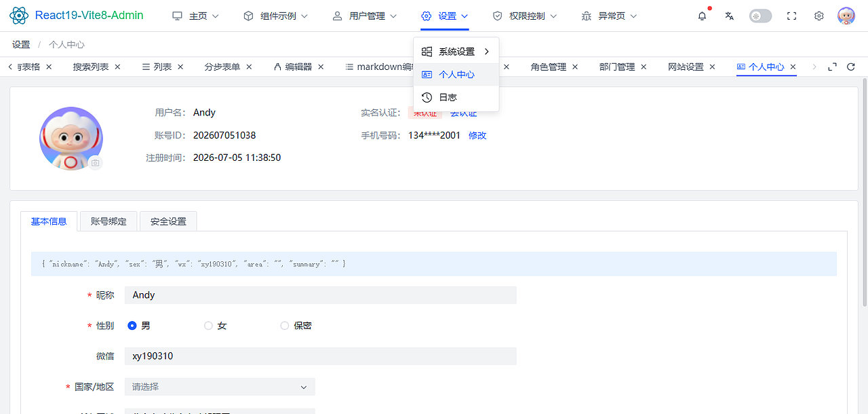868x414 pixels.
Task: Open the 异常页 menu
Action: (609, 16)
